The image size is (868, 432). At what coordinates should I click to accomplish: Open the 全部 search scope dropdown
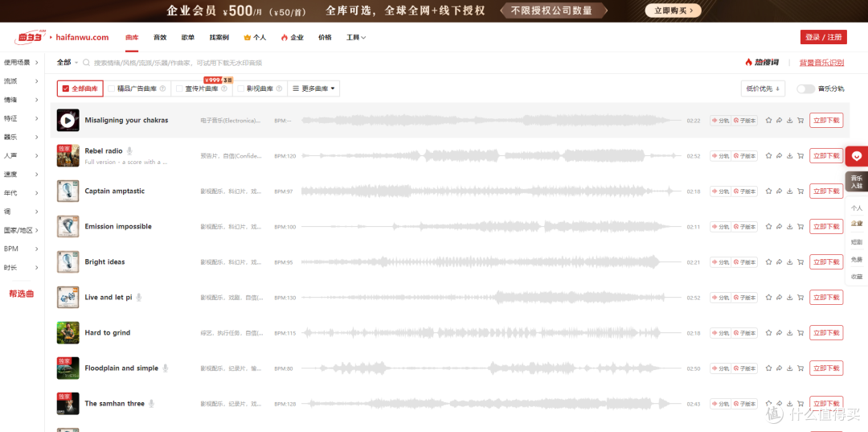pyautogui.click(x=68, y=63)
